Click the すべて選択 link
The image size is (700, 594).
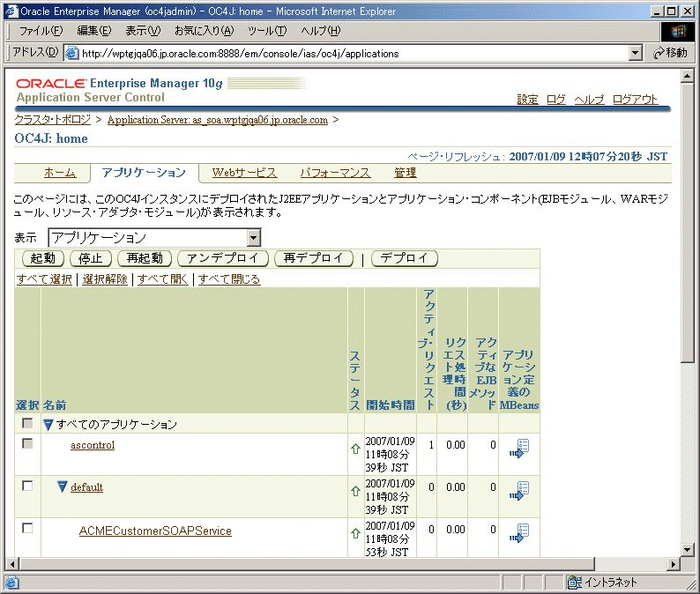tap(44, 279)
